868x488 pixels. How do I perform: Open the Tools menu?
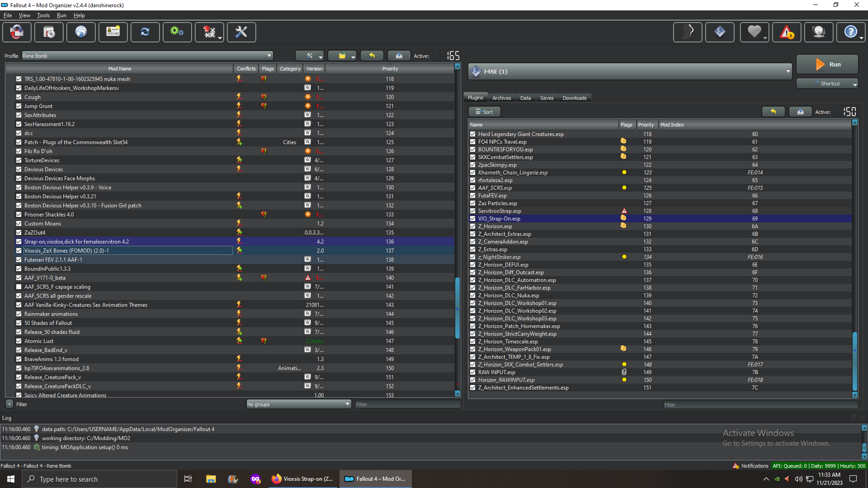tap(43, 15)
